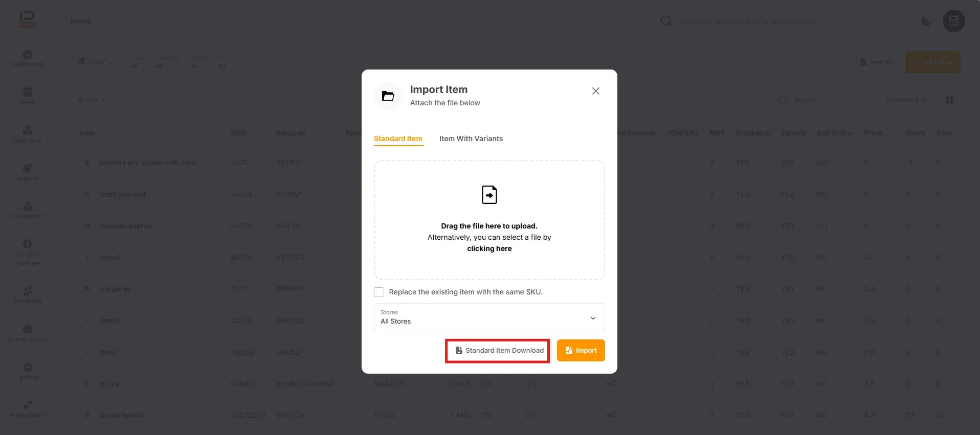
Task: Click the file upload arrow icon
Action: click(489, 195)
